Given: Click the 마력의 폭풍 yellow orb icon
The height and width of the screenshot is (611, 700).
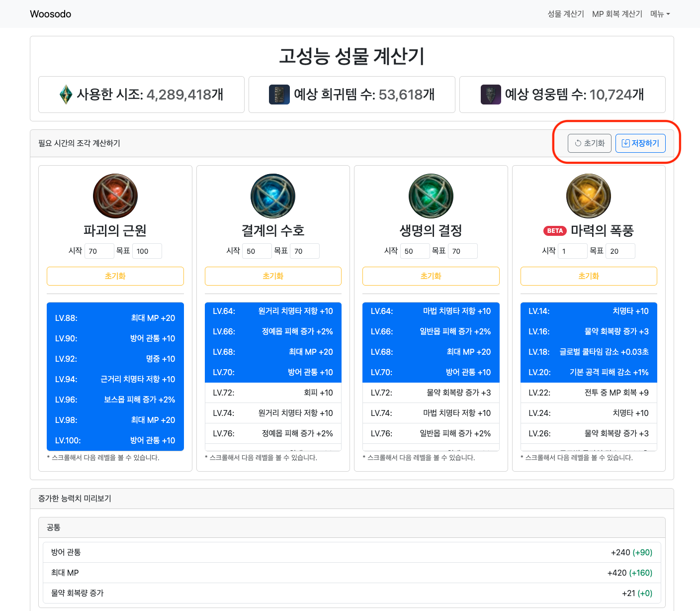Looking at the screenshot, I should coord(589,196).
